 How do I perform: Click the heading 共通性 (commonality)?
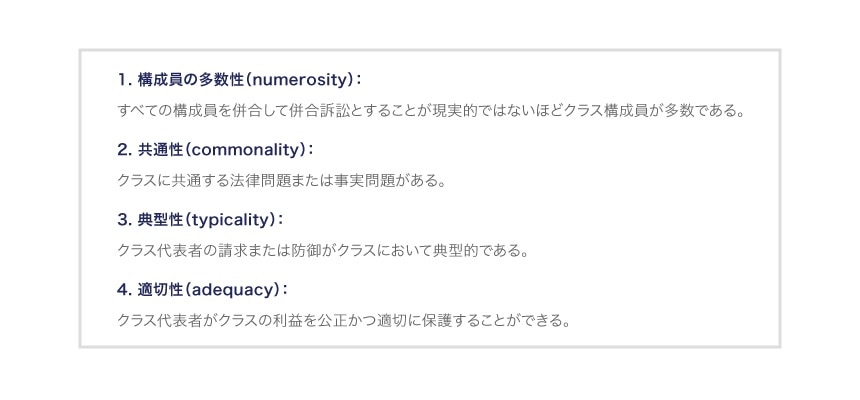[x=216, y=150]
